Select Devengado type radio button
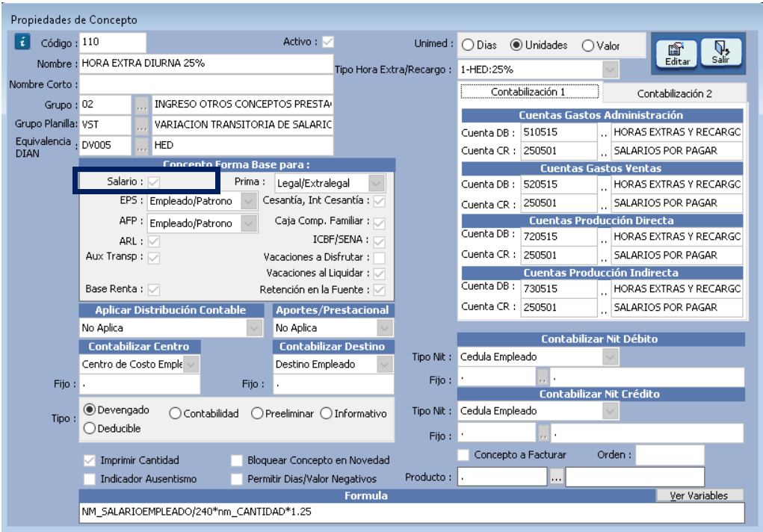Screen dimensions: 763x532 click(89, 409)
